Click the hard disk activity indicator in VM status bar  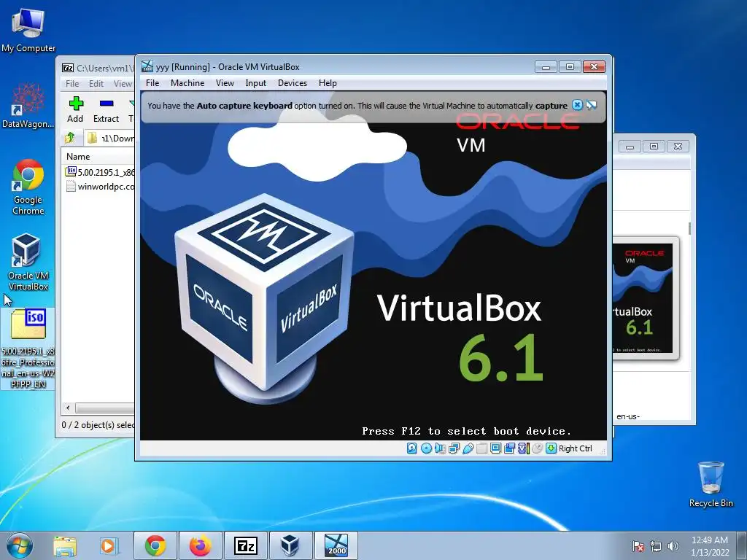412,448
